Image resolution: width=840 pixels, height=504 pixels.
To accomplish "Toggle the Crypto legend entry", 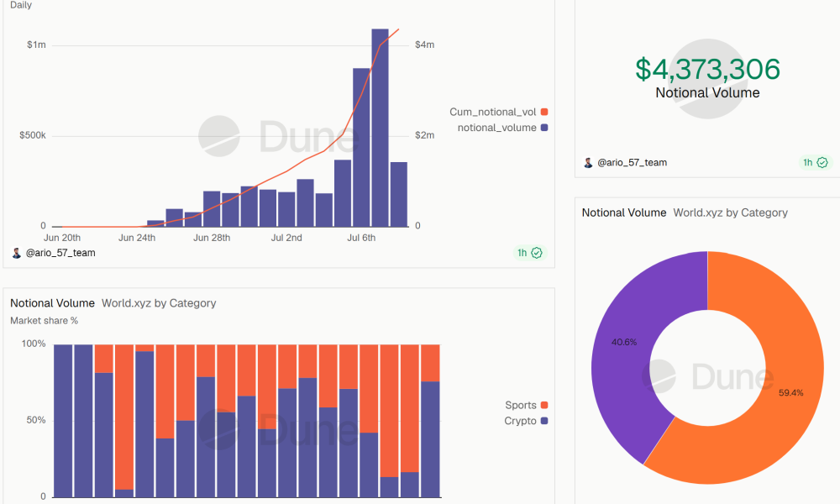I will pos(526,421).
